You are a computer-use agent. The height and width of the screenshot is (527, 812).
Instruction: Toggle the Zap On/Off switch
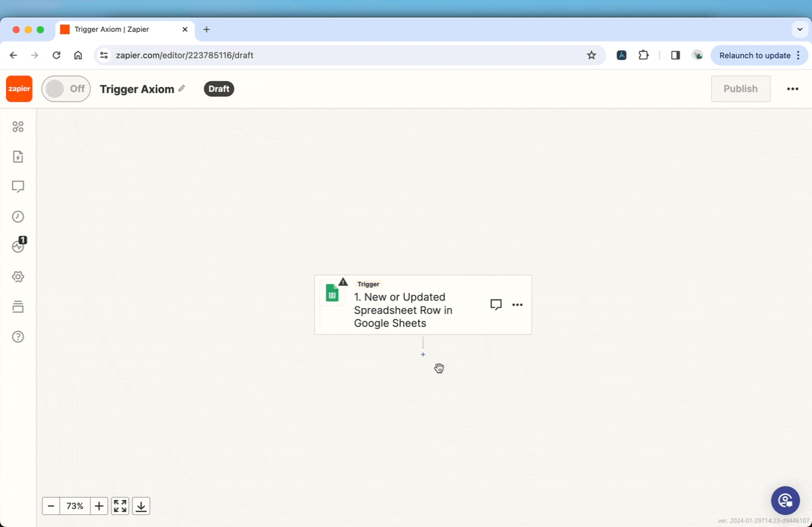[66, 89]
